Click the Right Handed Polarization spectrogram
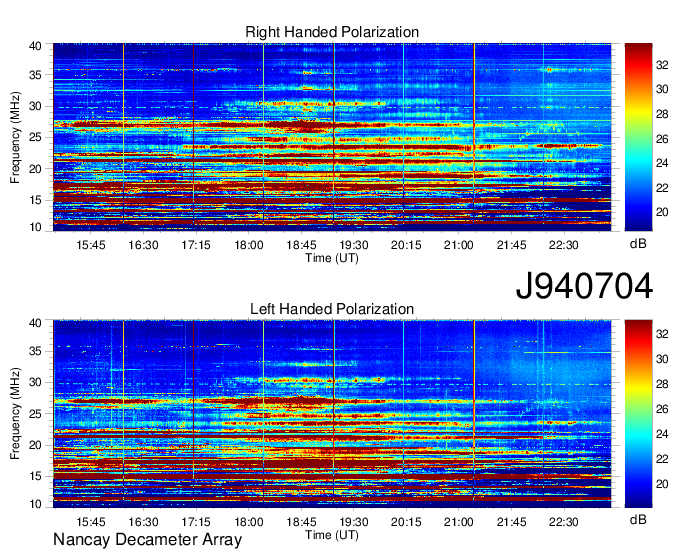This screenshot has height=552, width=680. (332, 137)
